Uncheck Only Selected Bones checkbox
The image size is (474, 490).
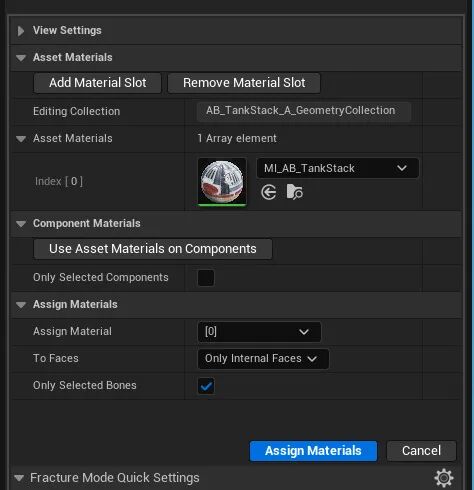pos(206,386)
